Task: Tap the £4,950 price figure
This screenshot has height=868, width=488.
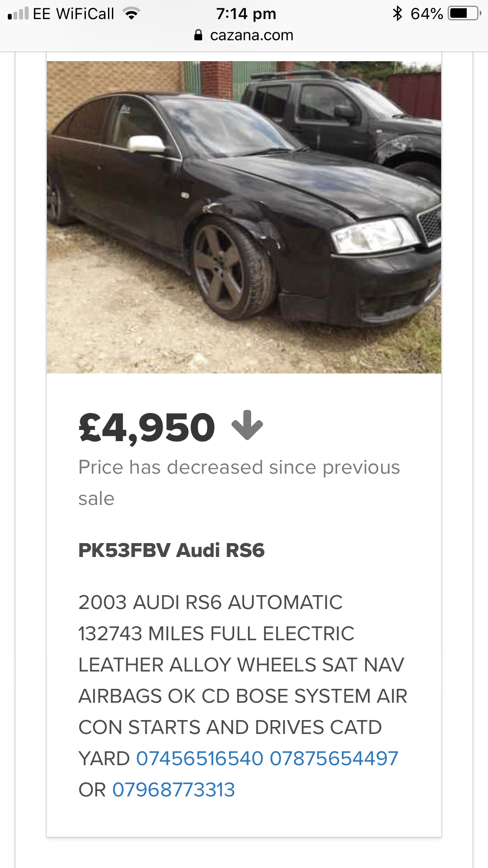Action: (x=147, y=428)
